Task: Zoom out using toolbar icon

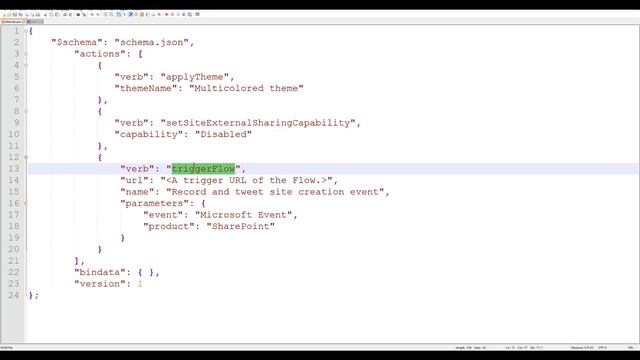Action: pyautogui.click(x=98, y=14)
